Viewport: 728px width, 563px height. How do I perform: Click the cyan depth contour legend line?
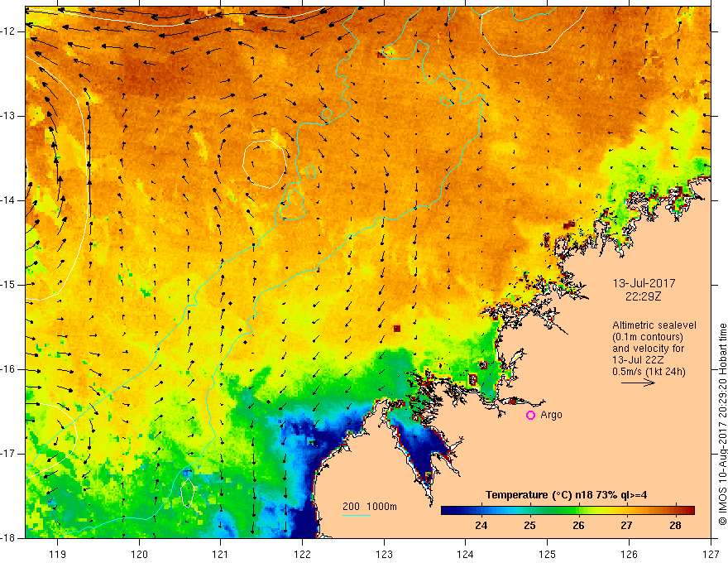coord(357,515)
